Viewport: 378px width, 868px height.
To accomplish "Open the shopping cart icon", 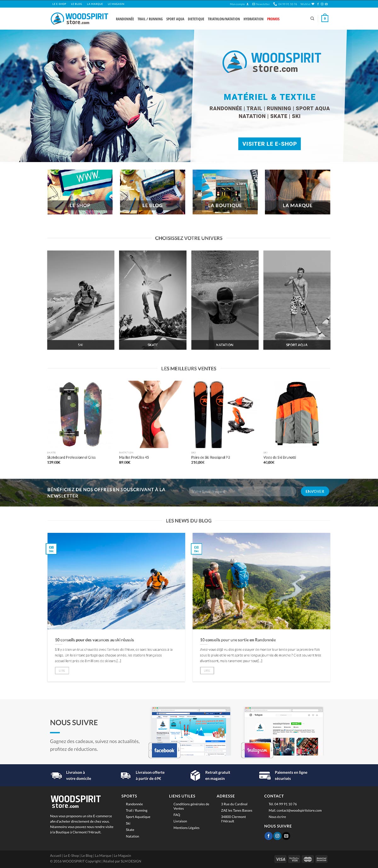I will [x=324, y=18].
